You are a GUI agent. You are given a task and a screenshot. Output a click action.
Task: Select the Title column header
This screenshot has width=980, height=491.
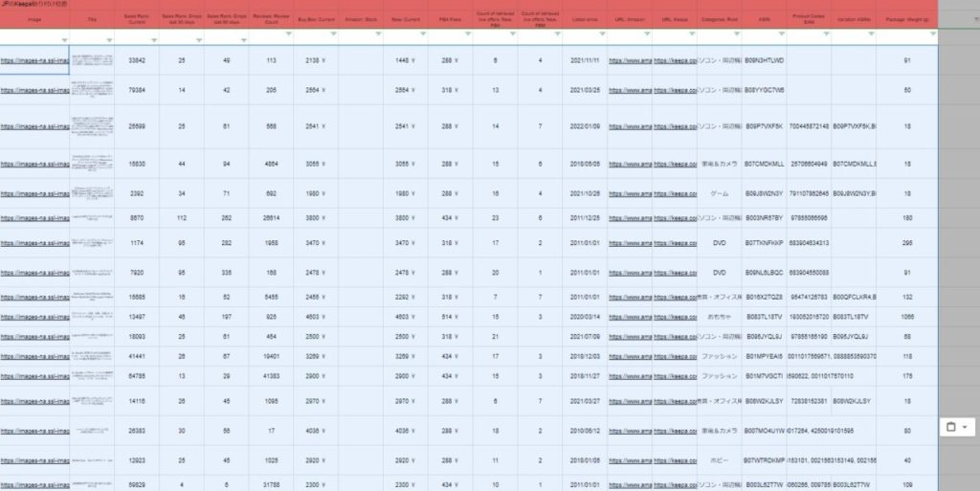[x=92, y=19]
